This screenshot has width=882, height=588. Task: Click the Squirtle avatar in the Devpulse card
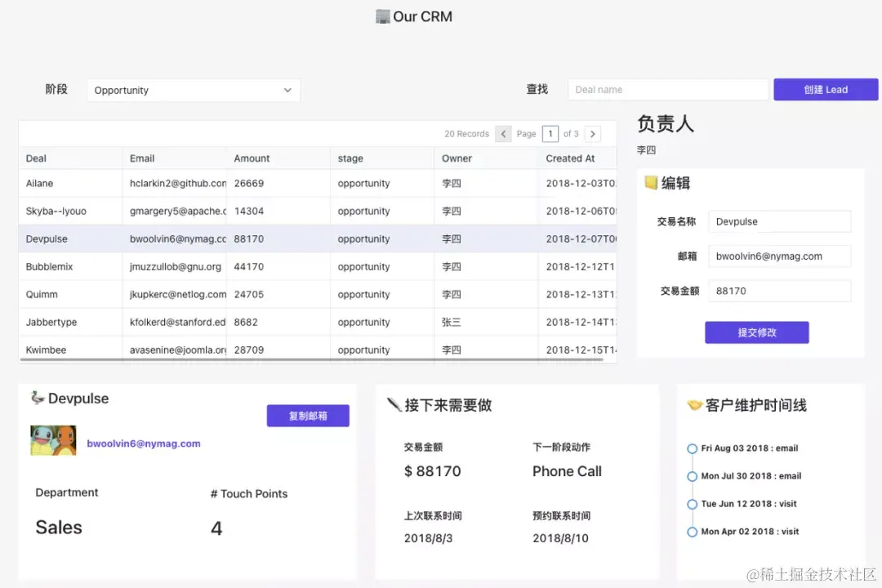pyautogui.click(x=42, y=439)
